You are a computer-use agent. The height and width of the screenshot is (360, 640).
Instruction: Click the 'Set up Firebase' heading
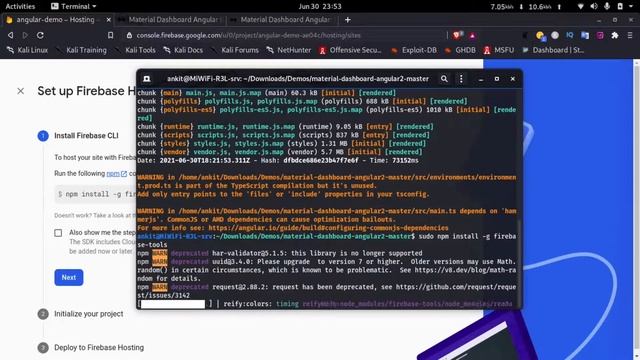tap(87, 91)
